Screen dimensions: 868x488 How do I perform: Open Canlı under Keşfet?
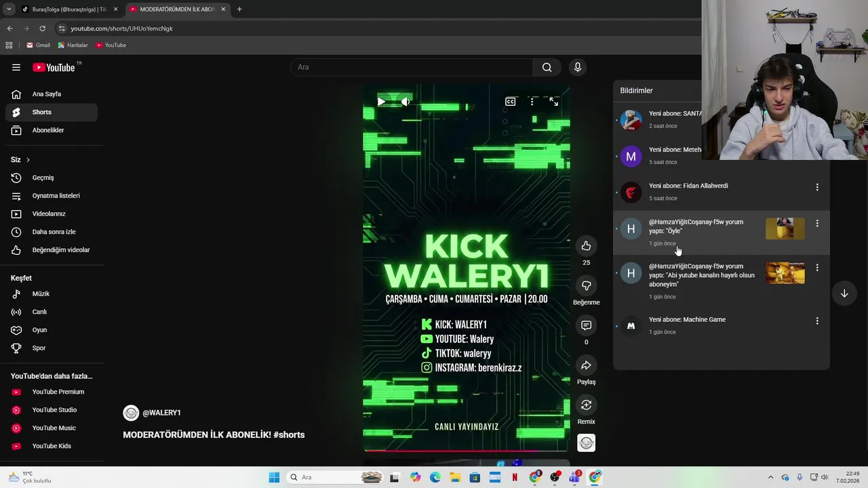[52, 312]
